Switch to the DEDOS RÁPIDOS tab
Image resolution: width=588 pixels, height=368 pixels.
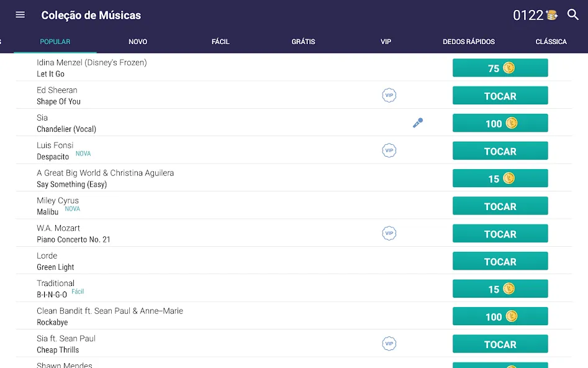[469, 42]
